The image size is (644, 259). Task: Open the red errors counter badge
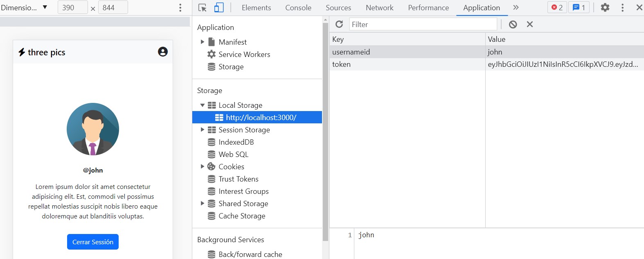click(557, 7)
